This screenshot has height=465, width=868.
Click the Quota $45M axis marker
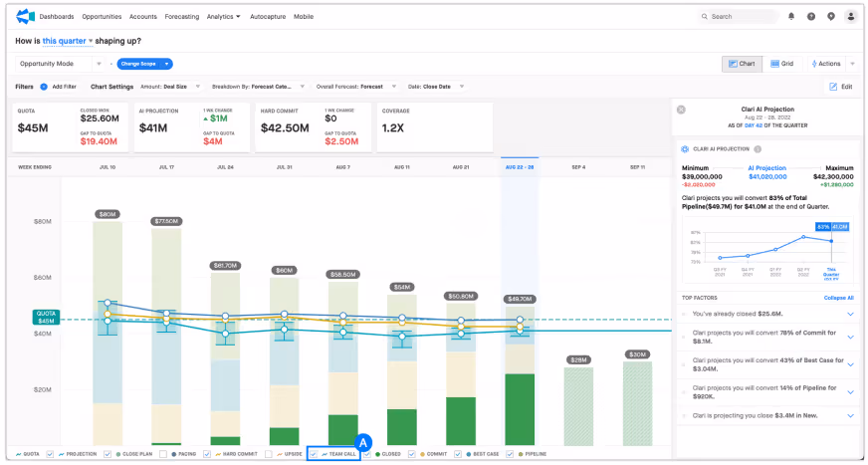tap(46, 318)
